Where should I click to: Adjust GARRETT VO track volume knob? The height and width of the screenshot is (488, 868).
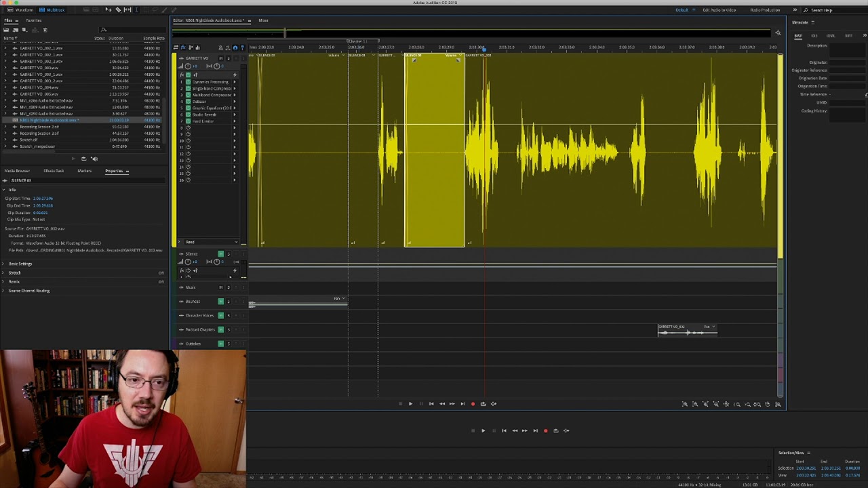click(x=188, y=66)
